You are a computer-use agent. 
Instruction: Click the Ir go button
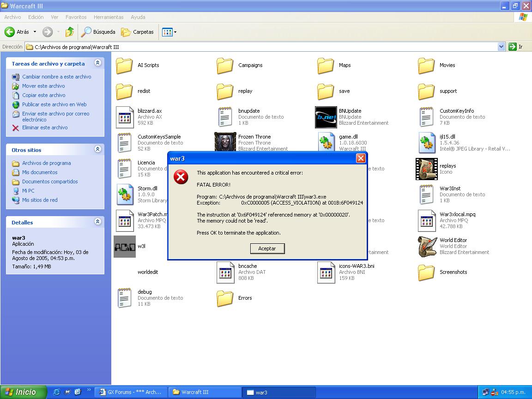point(516,47)
